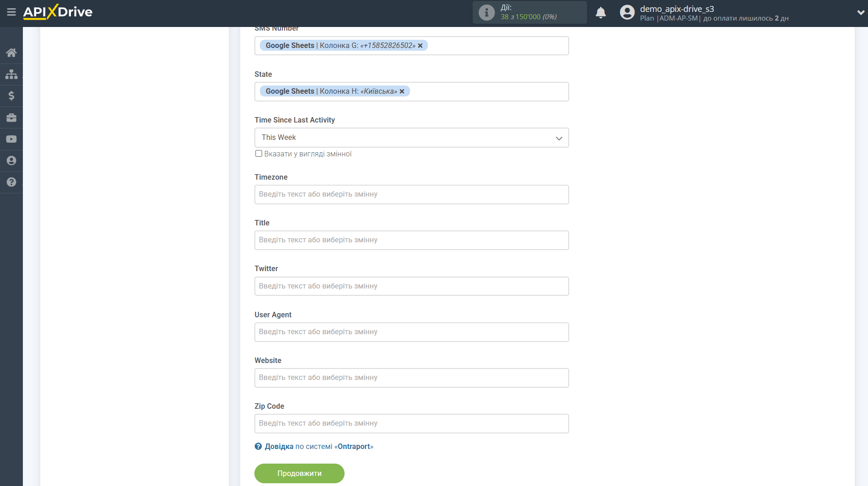This screenshot has width=868, height=486.
Task: Remove the Google Sheets Колонка G tag
Action: [420, 46]
